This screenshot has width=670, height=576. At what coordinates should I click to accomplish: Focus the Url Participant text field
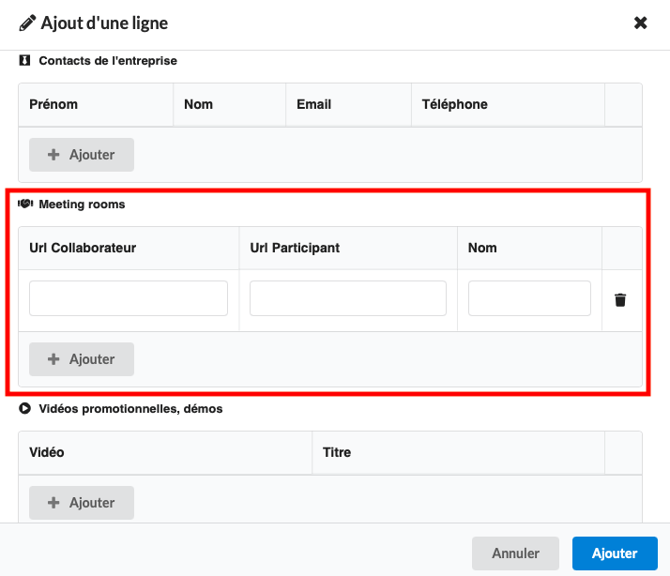tap(348, 299)
